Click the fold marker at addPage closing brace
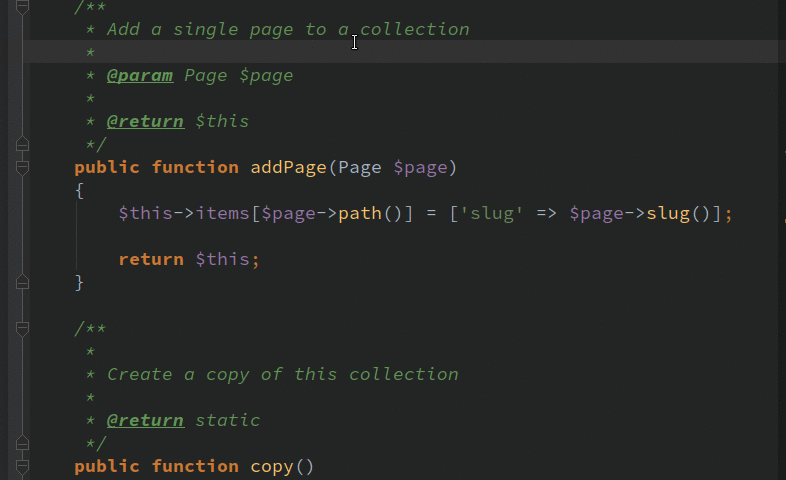Image resolution: width=786 pixels, height=480 pixels. point(22,283)
